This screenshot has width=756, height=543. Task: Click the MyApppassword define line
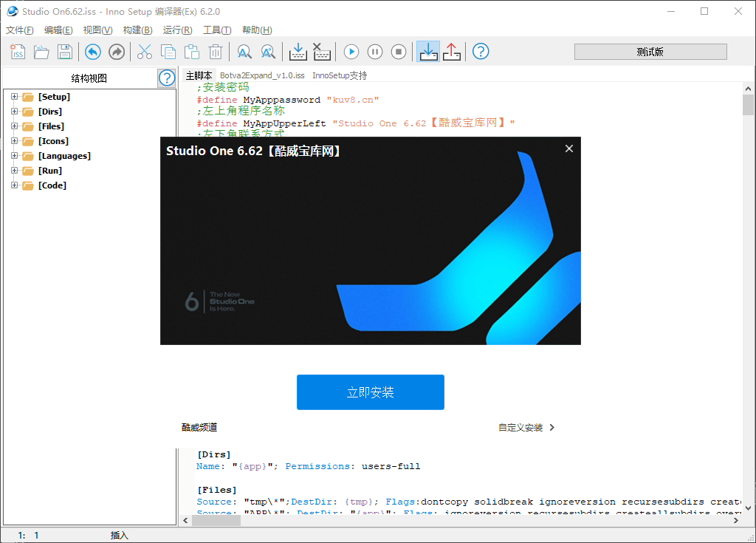[288, 100]
